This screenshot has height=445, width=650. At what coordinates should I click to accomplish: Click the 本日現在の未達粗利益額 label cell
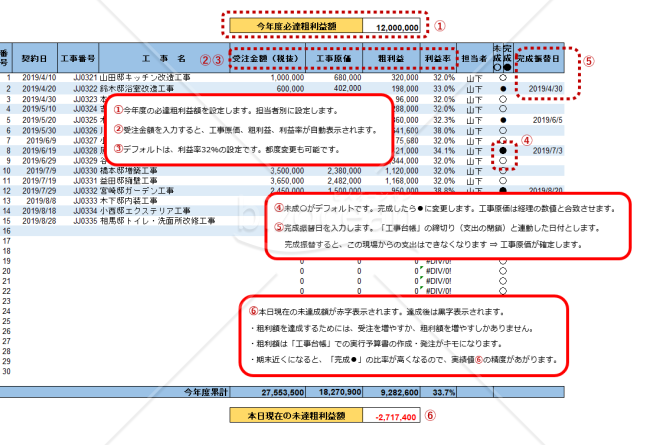point(296,415)
